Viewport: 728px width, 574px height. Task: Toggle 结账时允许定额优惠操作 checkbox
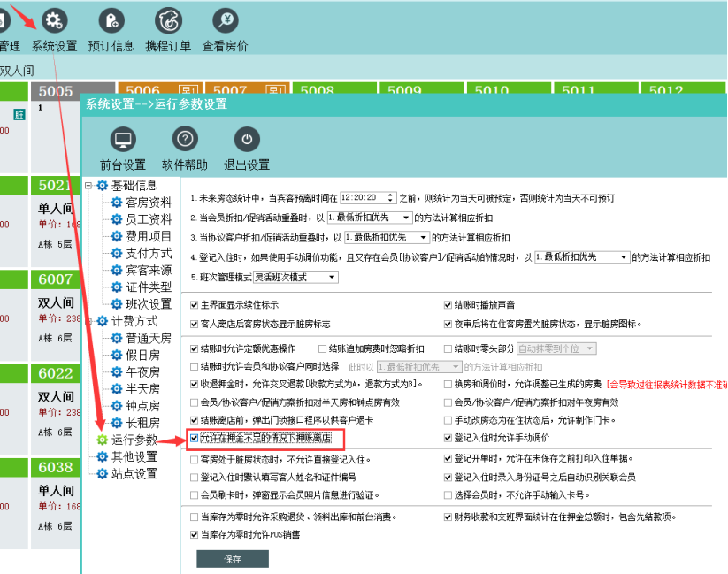coord(195,348)
